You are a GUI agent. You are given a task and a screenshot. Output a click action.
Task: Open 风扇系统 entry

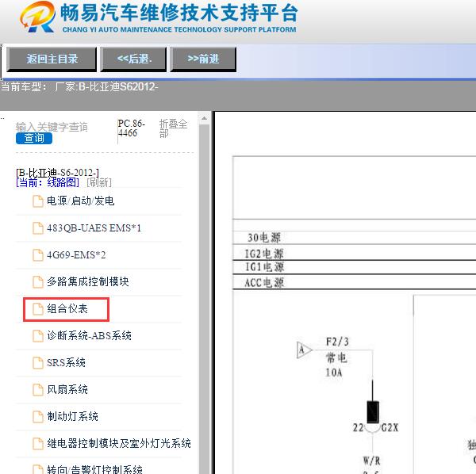point(67,390)
